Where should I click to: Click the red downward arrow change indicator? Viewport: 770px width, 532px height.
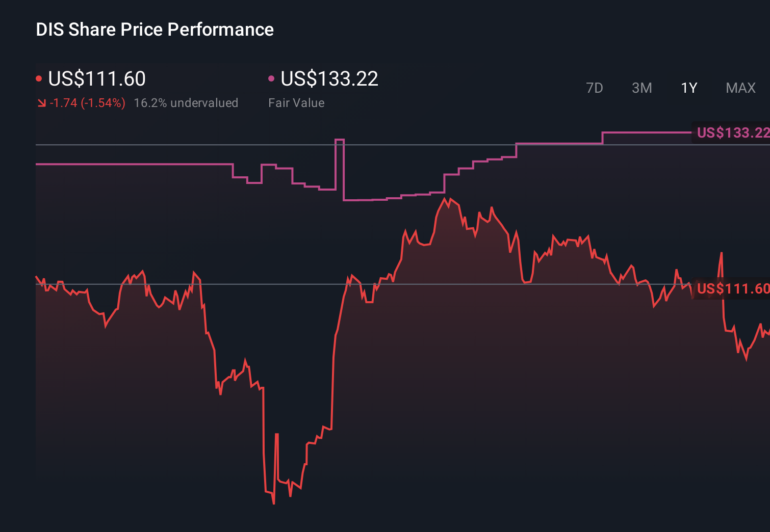click(x=42, y=102)
